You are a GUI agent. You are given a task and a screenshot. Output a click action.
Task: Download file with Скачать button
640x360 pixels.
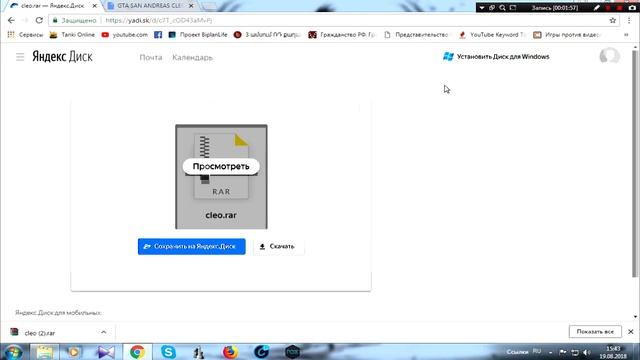[x=278, y=247]
